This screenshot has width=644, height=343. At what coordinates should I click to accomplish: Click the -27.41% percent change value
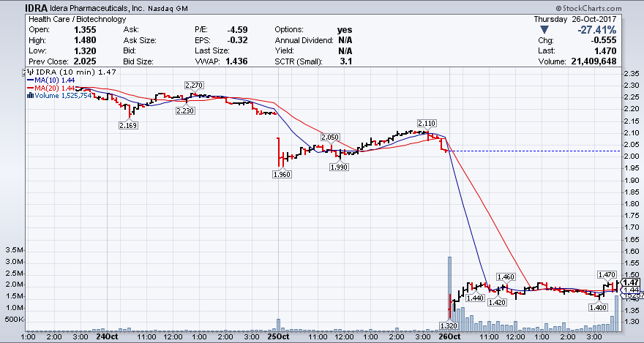[x=596, y=29]
